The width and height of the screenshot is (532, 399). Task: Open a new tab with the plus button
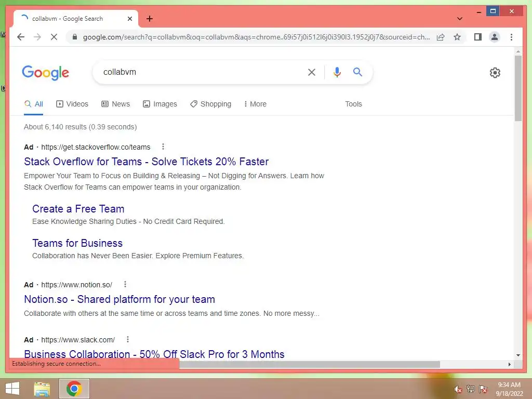150,19
